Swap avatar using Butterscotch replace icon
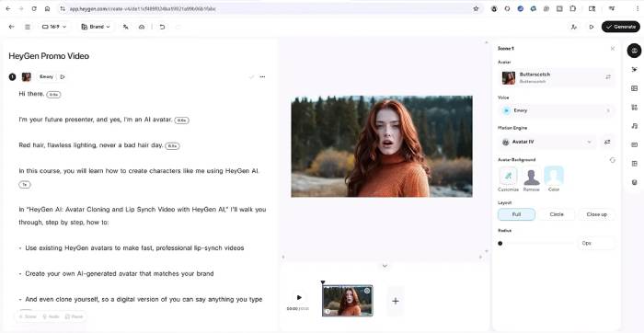This screenshot has width=644, height=333. [608, 77]
